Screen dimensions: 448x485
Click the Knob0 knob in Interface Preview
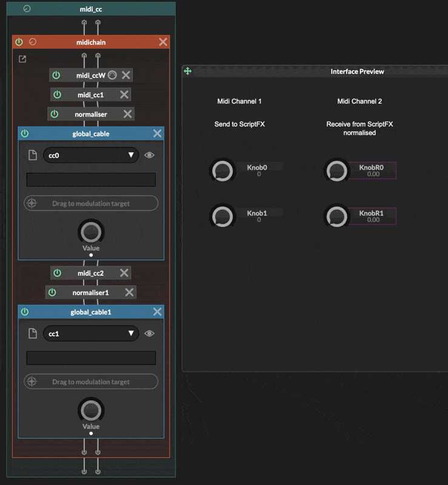tap(222, 170)
